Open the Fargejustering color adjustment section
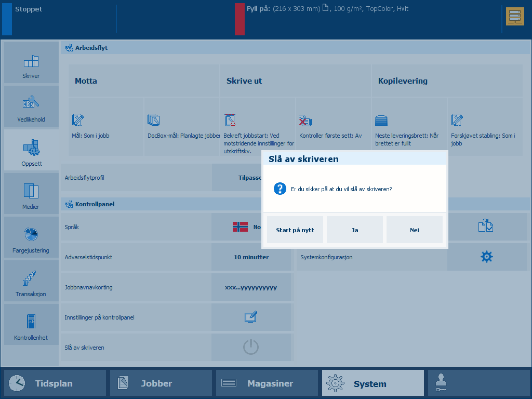Screen dimensions: 532x399 pos(31,237)
